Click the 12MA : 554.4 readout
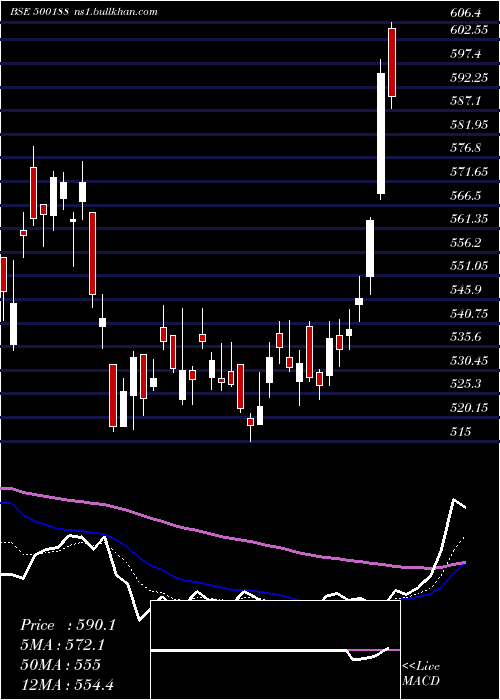 [69, 684]
